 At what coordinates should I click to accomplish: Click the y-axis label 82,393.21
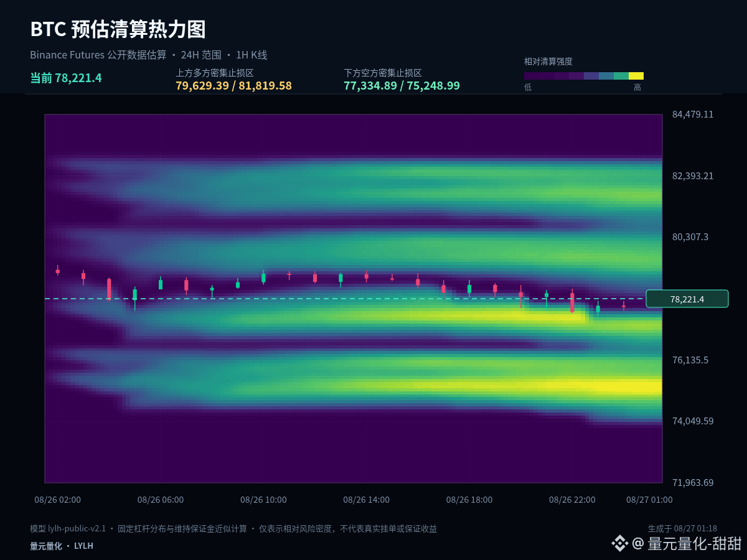tap(693, 175)
